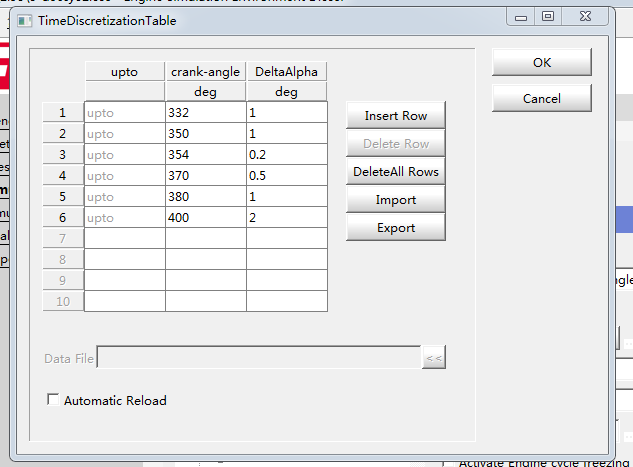Click the Data File browse arrows button

coord(433,358)
